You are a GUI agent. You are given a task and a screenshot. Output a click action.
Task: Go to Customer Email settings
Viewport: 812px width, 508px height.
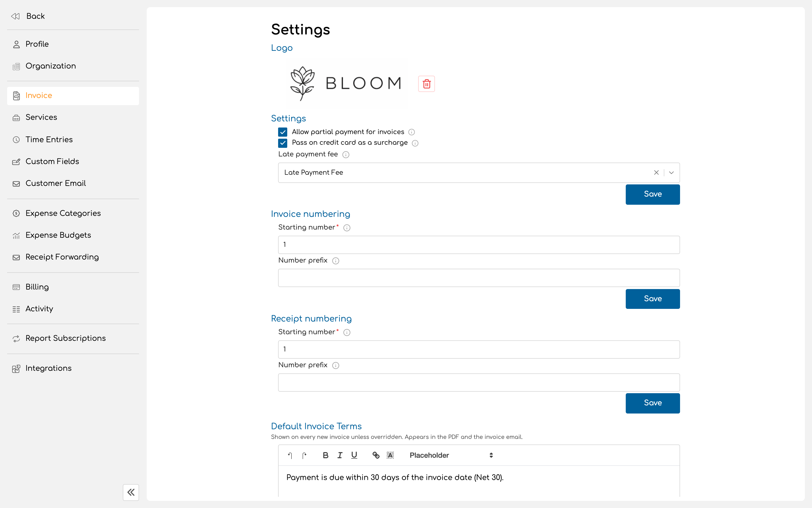[x=73, y=183]
